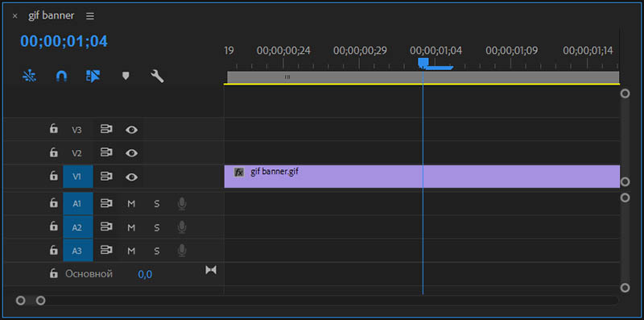This screenshot has height=320, width=644.
Task: Toggle lock on track V3
Action: pos(53,129)
